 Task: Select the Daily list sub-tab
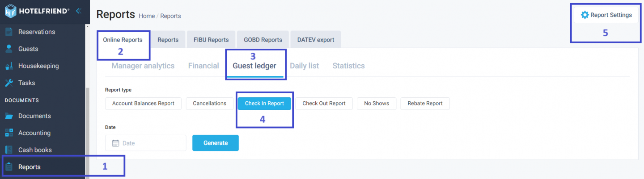[x=304, y=66]
